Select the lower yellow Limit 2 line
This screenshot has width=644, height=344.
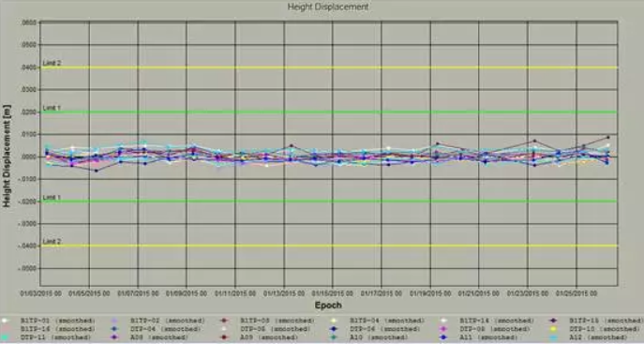329,246
